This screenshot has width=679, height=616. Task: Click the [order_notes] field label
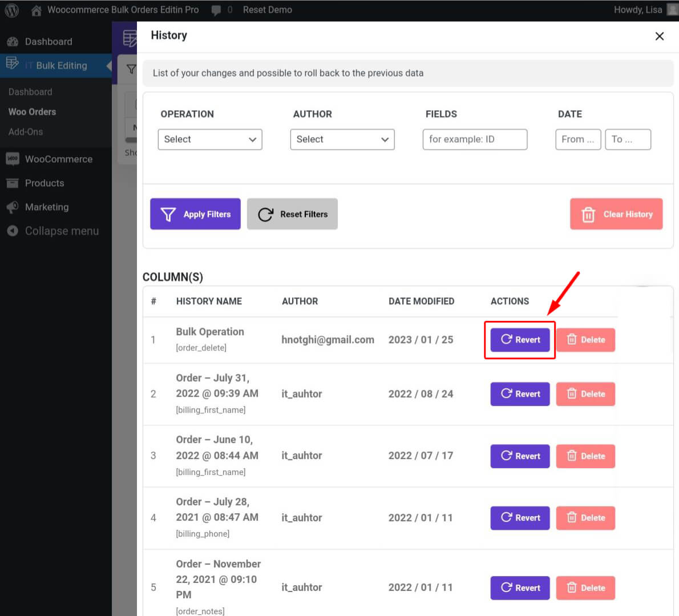[x=200, y=611]
